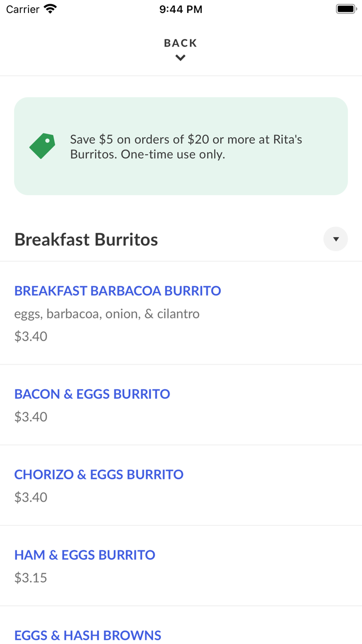Viewport: 362px width, 644px height.
Task: Tap the $3.15 price under Ham & Eggs
Action: coord(30,577)
